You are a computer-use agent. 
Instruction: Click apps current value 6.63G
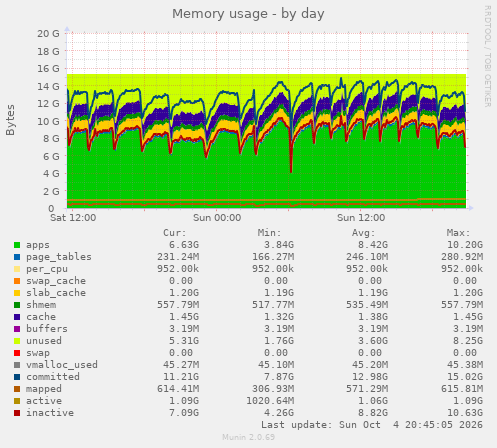184,245
